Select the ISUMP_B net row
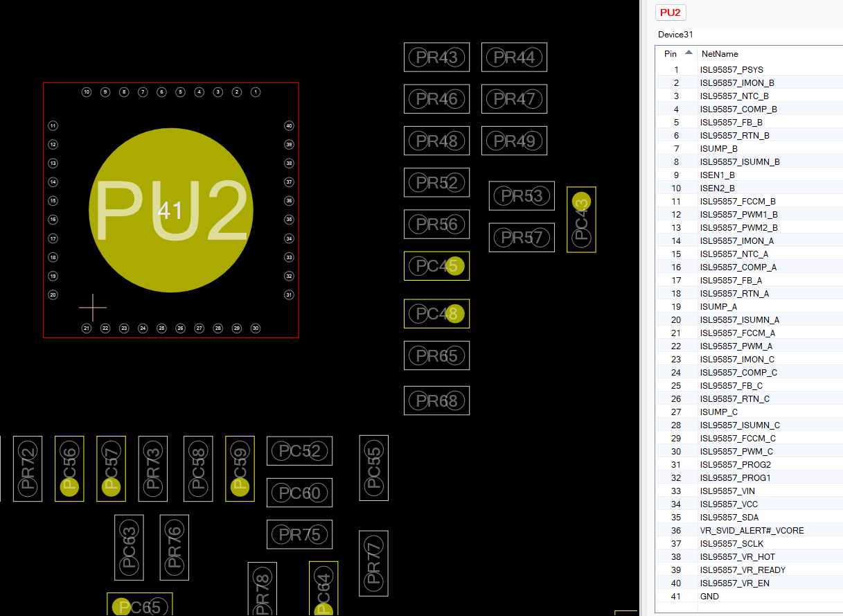 [749, 148]
